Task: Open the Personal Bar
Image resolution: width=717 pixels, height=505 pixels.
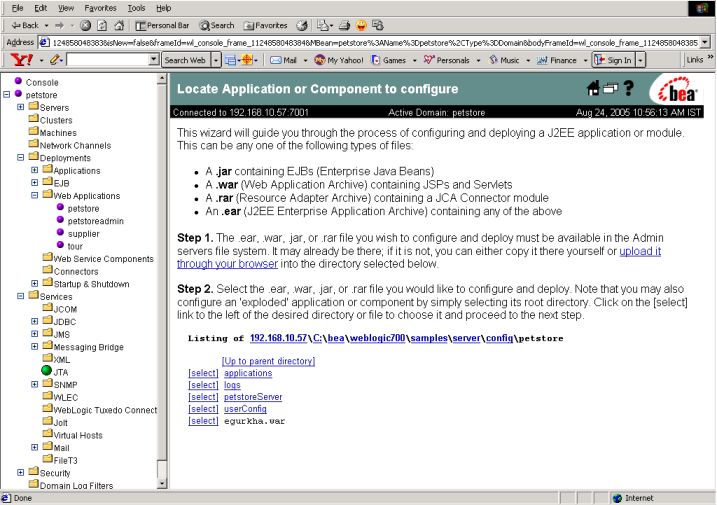Action: click(x=162, y=26)
